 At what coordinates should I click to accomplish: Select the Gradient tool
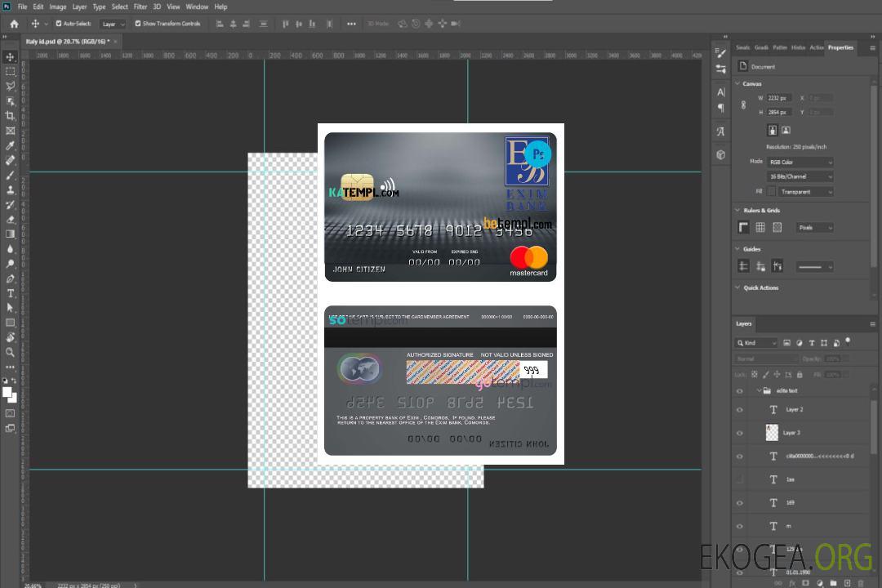(x=10, y=234)
